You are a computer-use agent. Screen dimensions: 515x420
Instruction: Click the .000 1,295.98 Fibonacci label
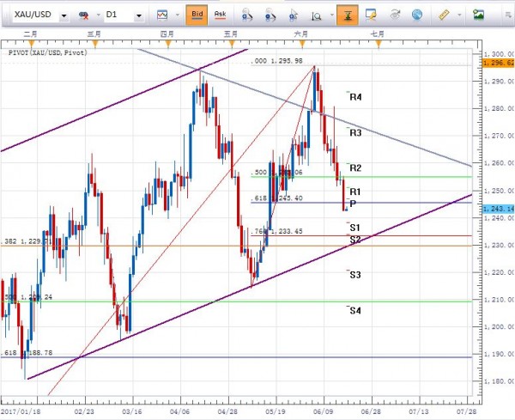click(277, 61)
